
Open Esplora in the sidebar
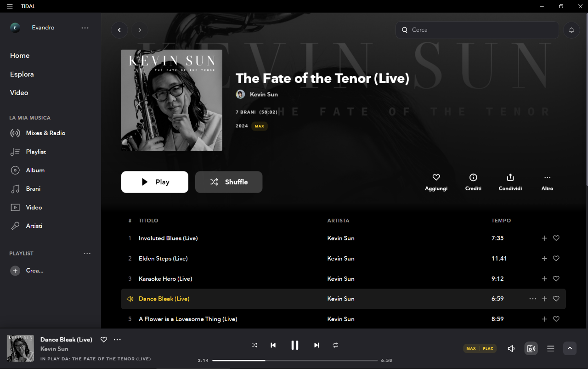[22, 74]
